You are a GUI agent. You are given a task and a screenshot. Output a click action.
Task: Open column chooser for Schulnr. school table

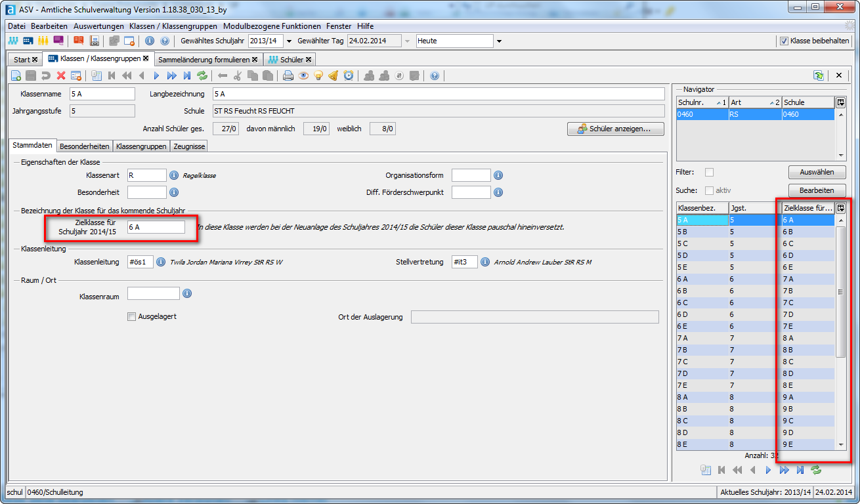tap(840, 102)
